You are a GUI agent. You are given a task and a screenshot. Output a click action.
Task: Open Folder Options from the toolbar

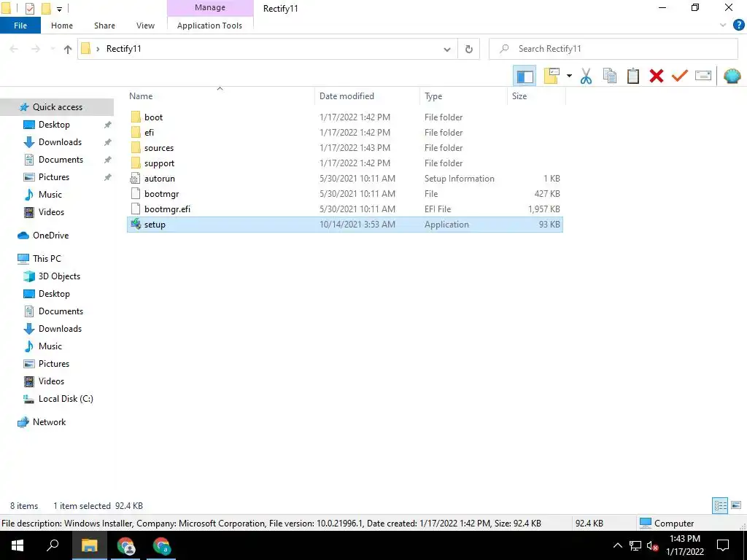[x=551, y=76]
